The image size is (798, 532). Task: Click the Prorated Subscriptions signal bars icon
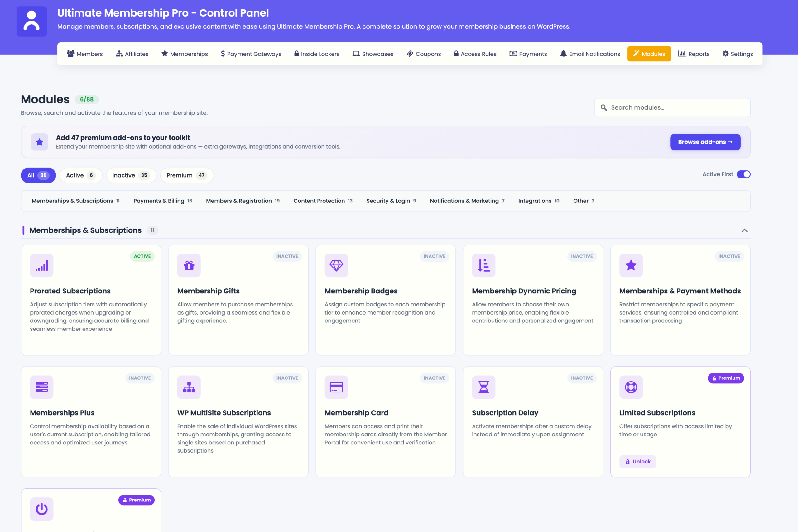coord(42,265)
